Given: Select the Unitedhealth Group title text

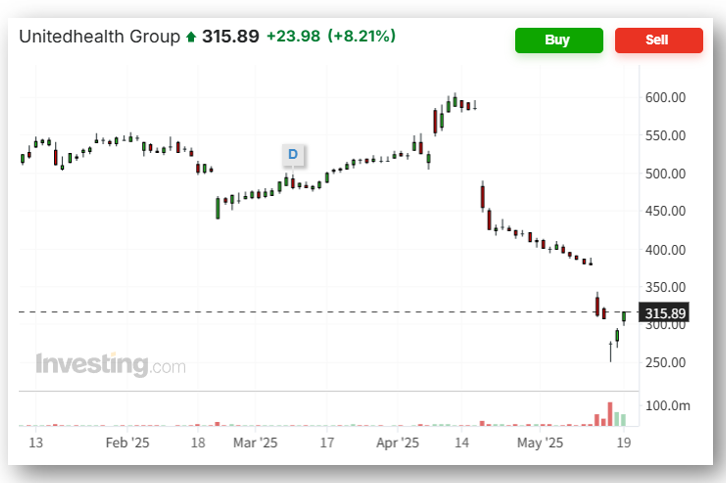Looking at the screenshot, I should click(x=100, y=37).
